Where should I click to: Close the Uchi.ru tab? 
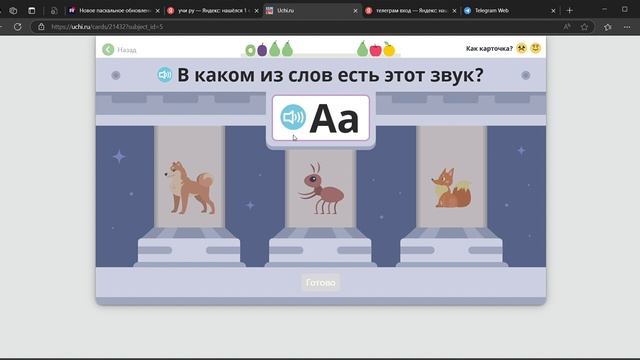click(355, 11)
